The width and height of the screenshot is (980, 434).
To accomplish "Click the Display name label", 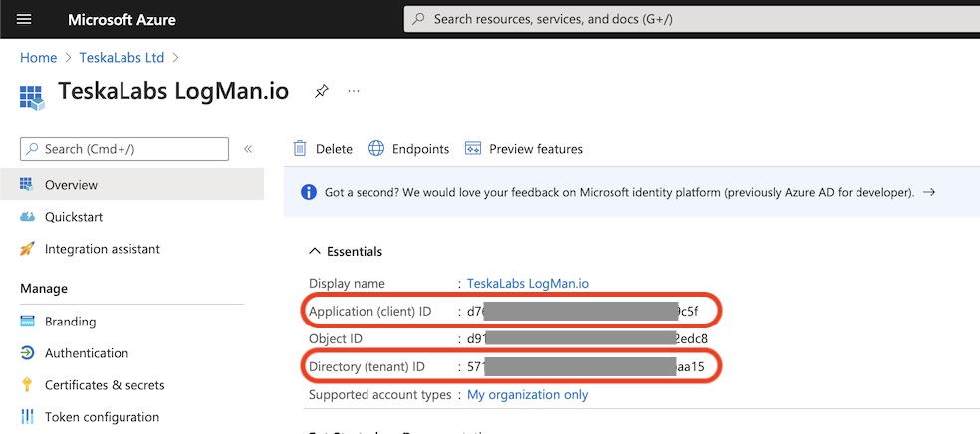I will pyautogui.click(x=347, y=283).
